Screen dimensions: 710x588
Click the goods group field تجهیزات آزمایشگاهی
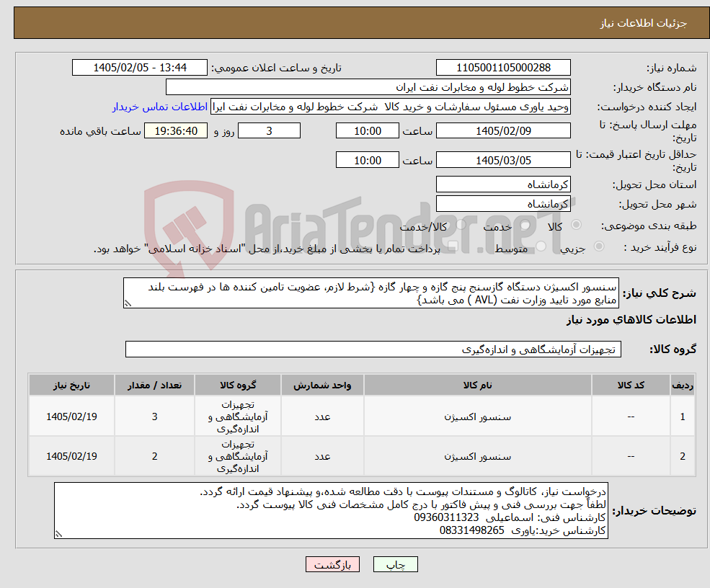click(373, 349)
